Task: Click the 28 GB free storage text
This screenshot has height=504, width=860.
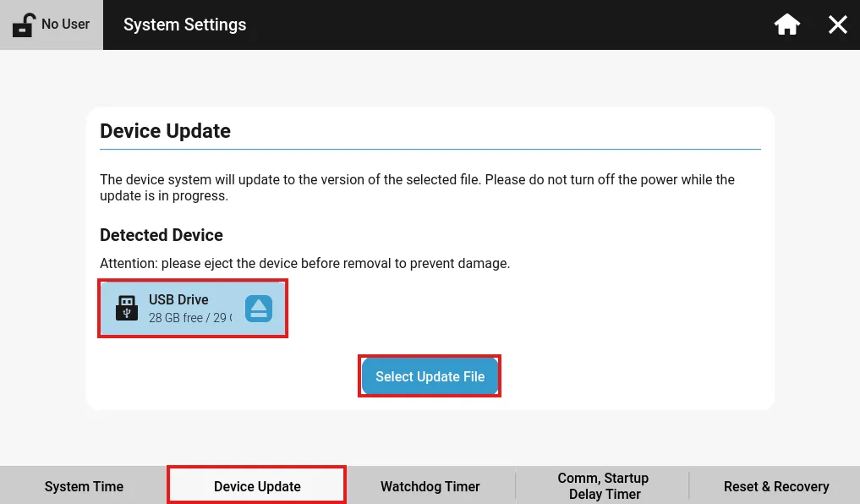Action: click(x=189, y=318)
